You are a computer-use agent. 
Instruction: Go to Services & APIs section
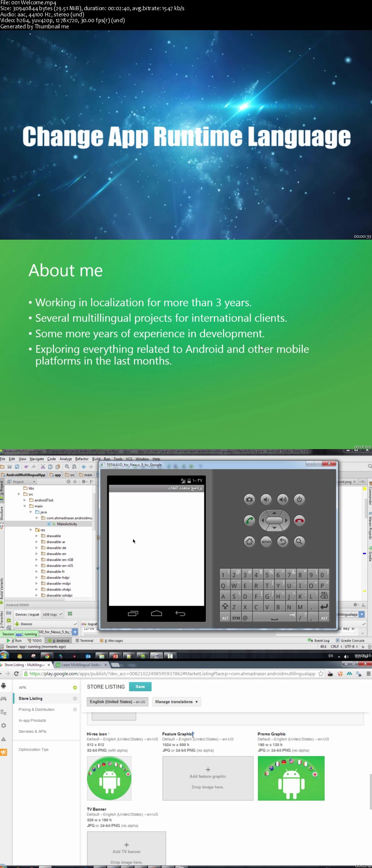(x=32, y=731)
